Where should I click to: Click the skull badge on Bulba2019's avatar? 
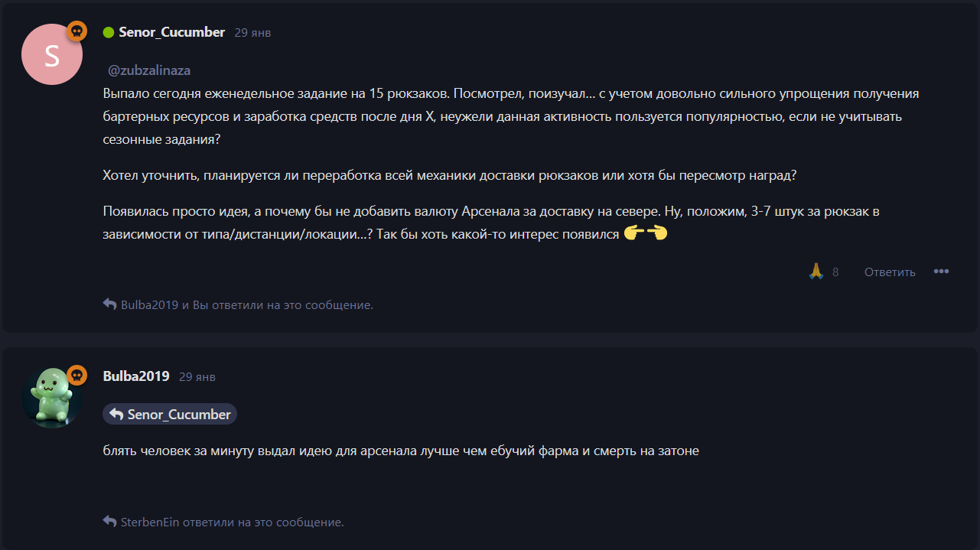coord(77,375)
